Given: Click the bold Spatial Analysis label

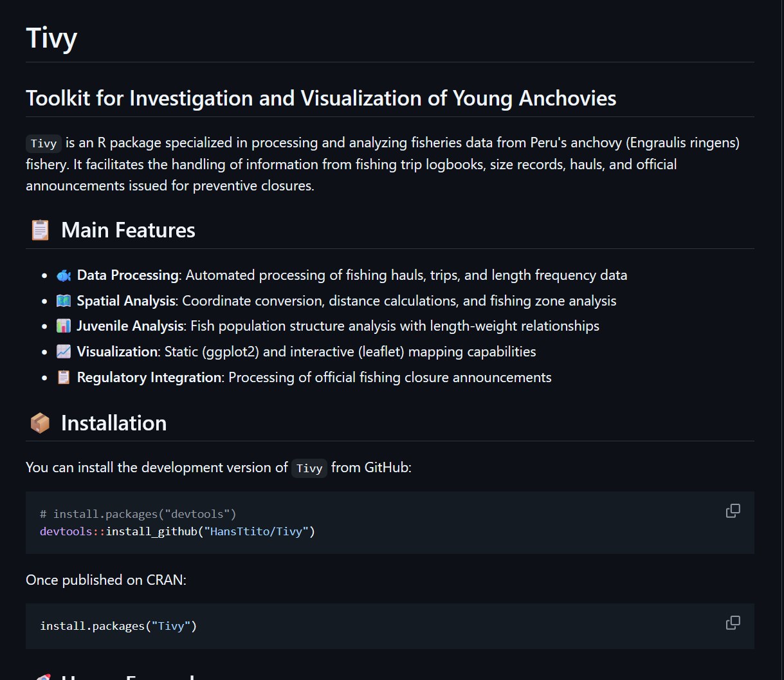Looking at the screenshot, I should [x=126, y=301].
